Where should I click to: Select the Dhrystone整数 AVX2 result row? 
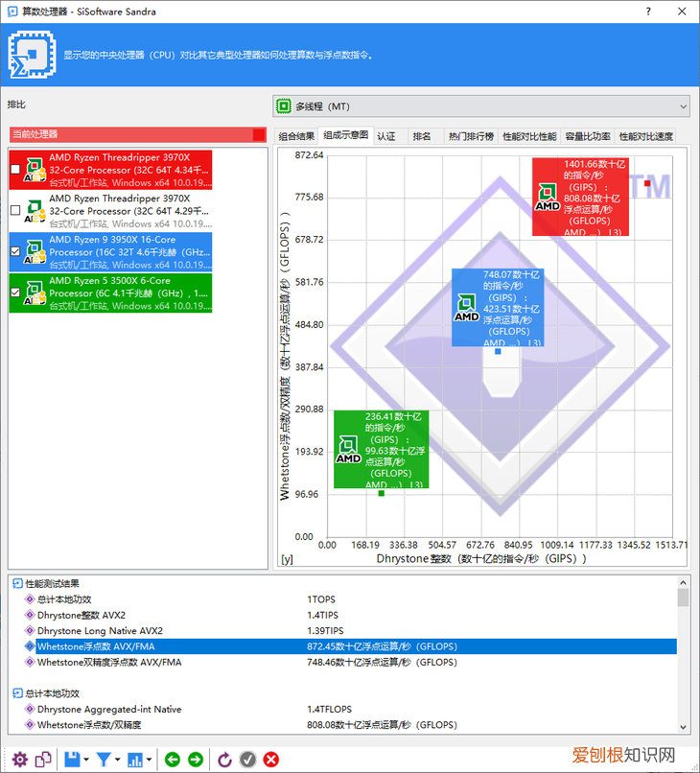pyautogui.click(x=82, y=615)
